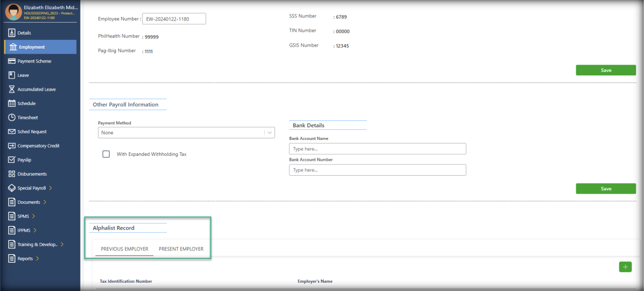This screenshot has width=644, height=291.
Task: Click the Sched Request envelope icon
Action: (x=12, y=132)
